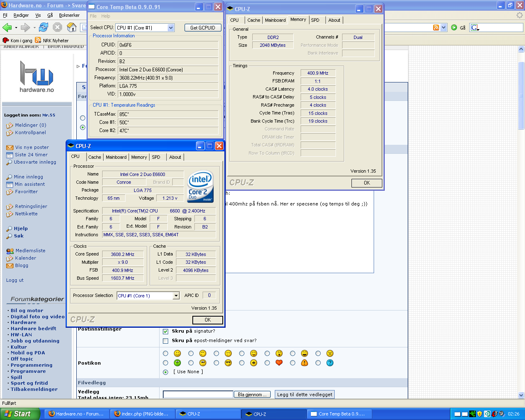Click the attachment file path input field
525x420 pixels.
coord(198,395)
